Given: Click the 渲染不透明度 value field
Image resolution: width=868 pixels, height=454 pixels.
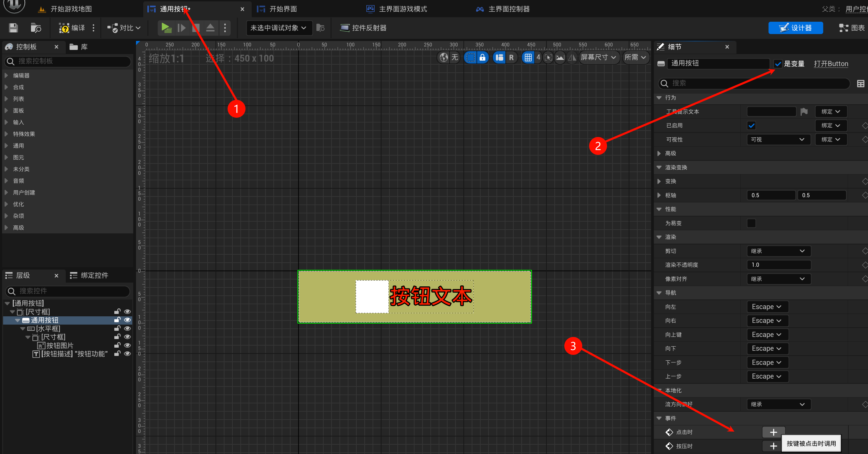Looking at the screenshot, I should pyautogui.click(x=778, y=265).
